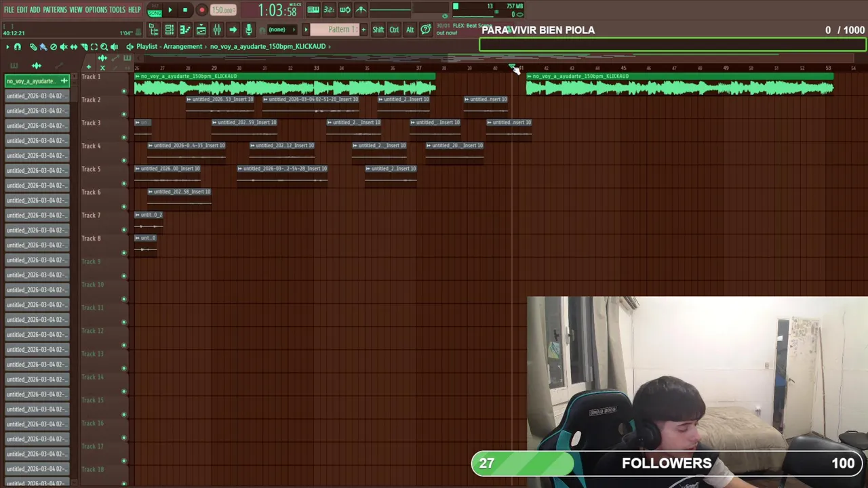Open the ADD menu
The height and width of the screenshot is (488, 868).
(35, 9)
